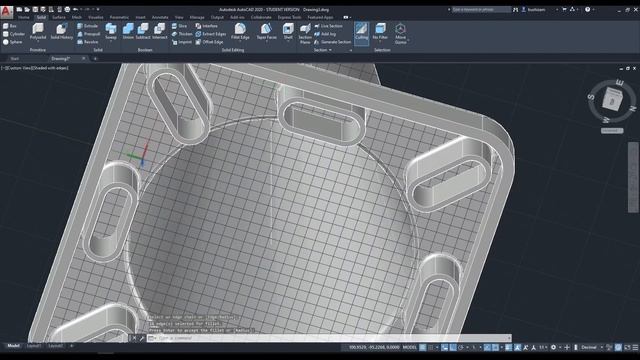Click Add Jog in Section panel
The height and width of the screenshot is (360, 640).
point(325,34)
